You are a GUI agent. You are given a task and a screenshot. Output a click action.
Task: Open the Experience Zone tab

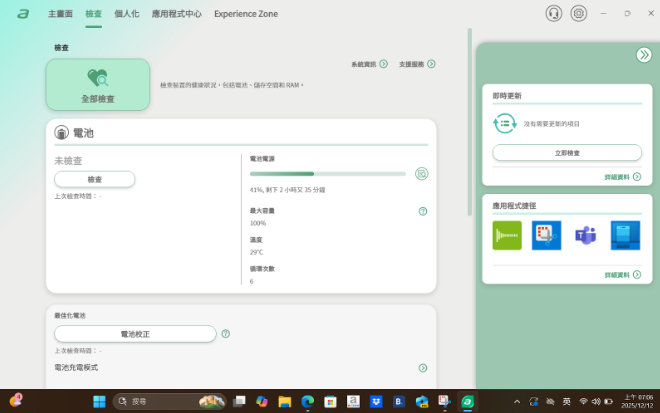246,14
